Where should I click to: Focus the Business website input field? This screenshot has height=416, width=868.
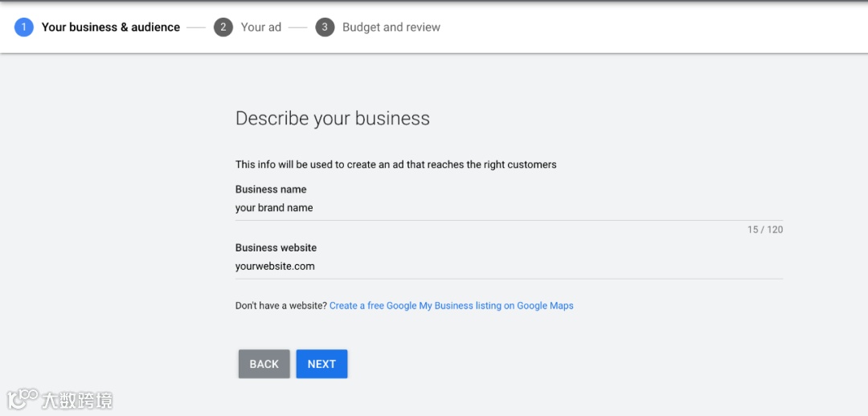(x=509, y=267)
